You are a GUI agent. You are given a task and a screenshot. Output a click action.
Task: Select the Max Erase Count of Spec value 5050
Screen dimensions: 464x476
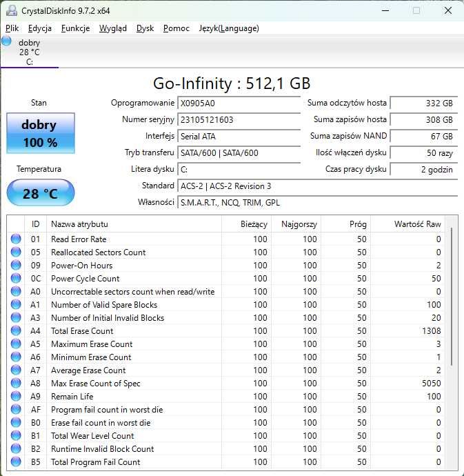431,383
